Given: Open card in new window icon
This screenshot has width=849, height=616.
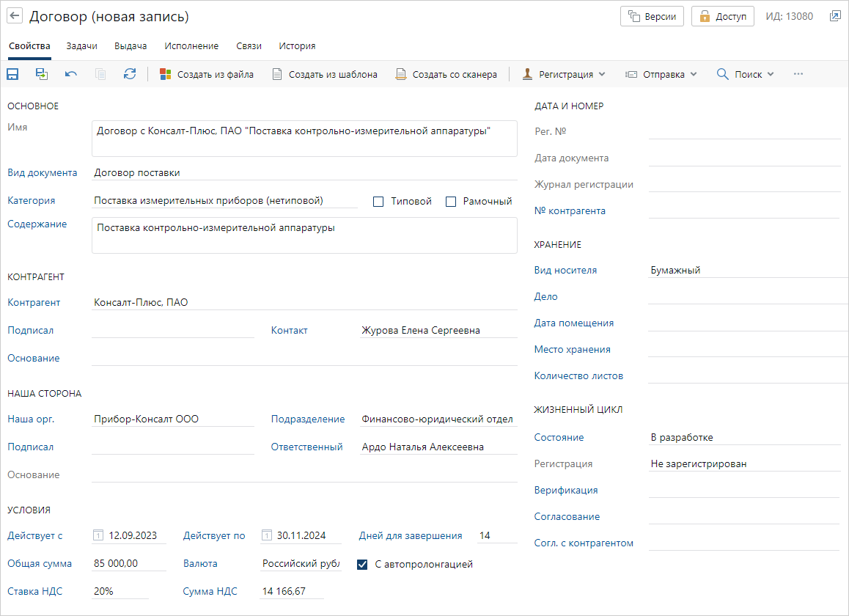Looking at the screenshot, I should 835,16.
